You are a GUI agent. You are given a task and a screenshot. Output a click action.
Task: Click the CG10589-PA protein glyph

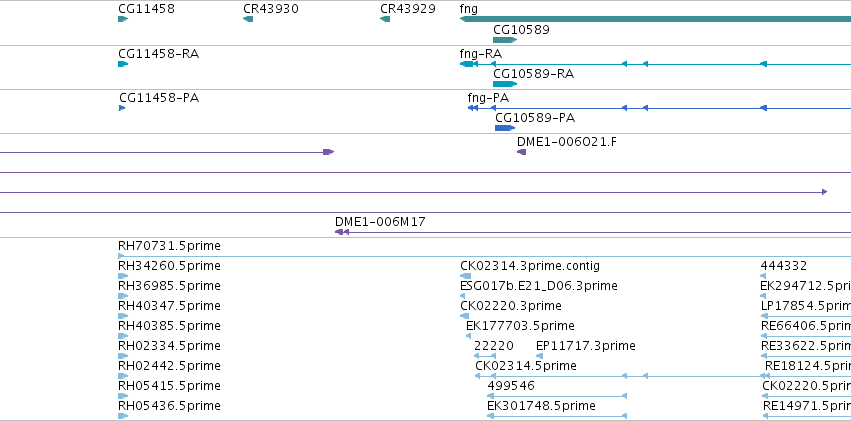coord(505,128)
